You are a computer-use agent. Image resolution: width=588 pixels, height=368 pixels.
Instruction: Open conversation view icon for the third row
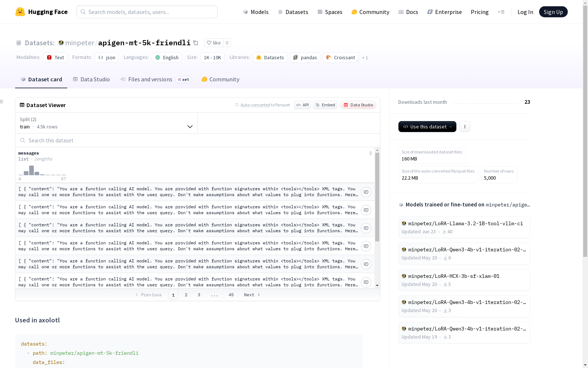366,228
